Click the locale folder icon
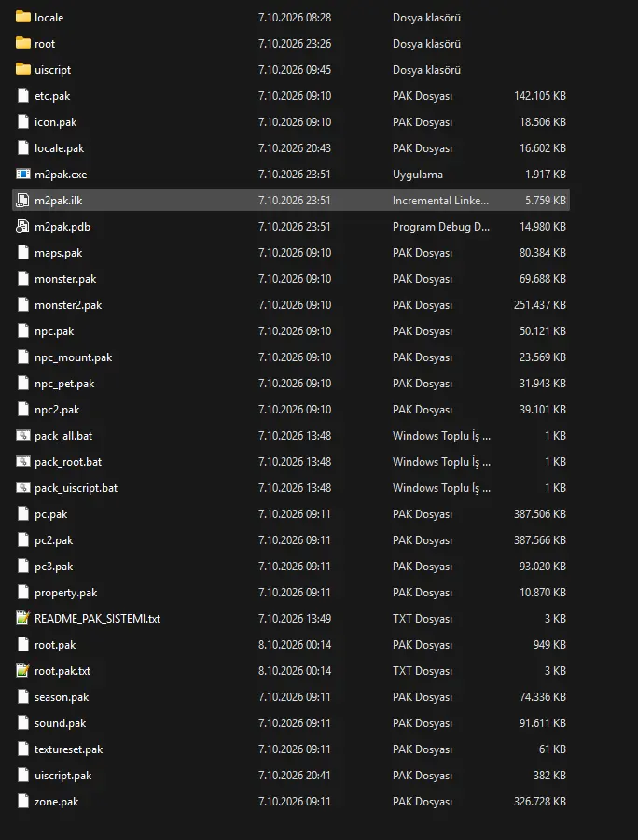 point(23,17)
